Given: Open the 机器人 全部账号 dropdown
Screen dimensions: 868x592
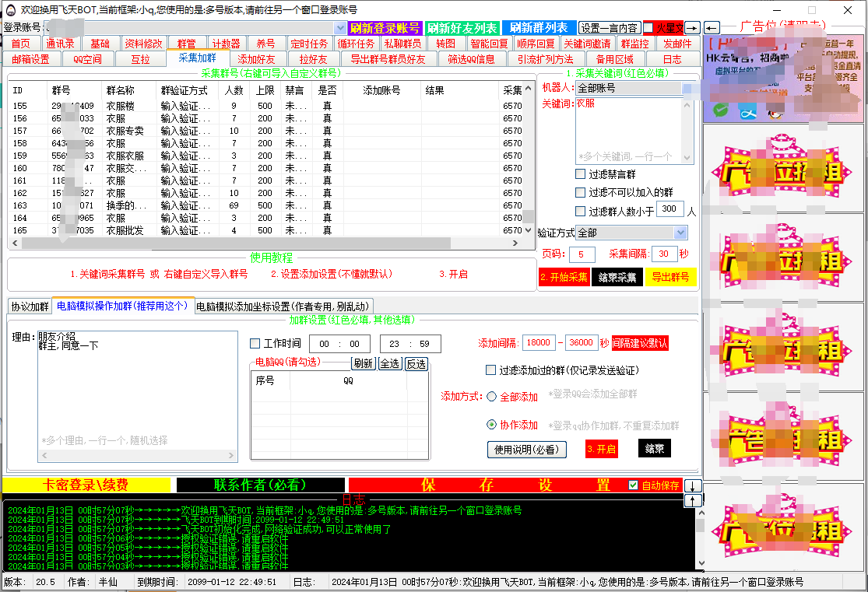Looking at the screenshot, I should [687, 88].
